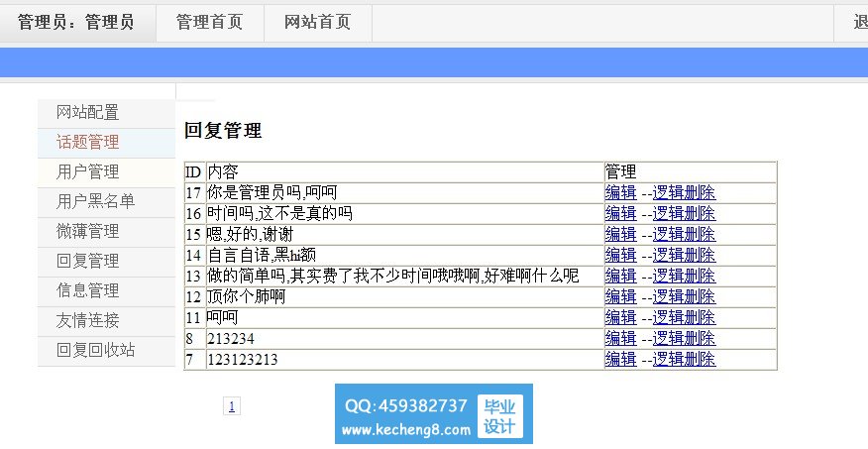Open 回复回收站 in the sidebar
The height and width of the screenshot is (449, 868).
pos(106,351)
